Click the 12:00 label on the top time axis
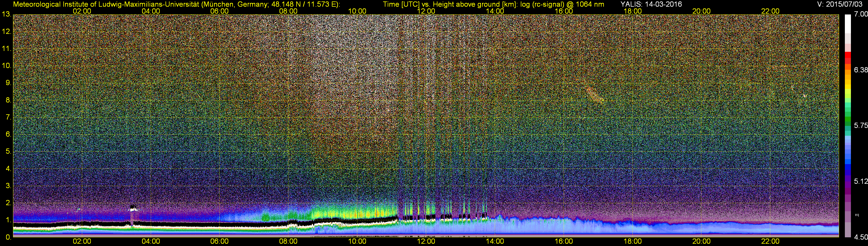 (x=426, y=11)
